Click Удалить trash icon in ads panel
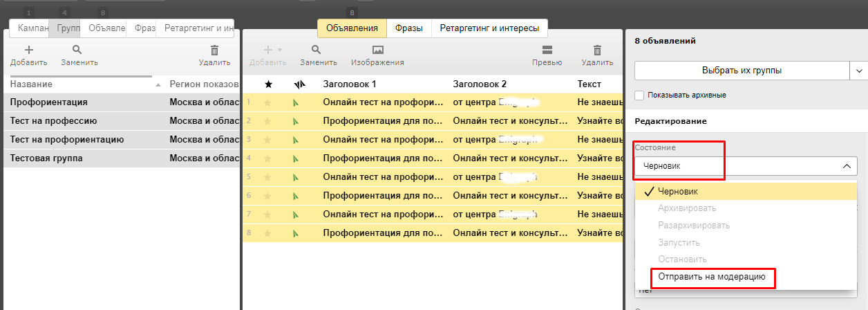The height and width of the screenshot is (310, 868). click(598, 51)
